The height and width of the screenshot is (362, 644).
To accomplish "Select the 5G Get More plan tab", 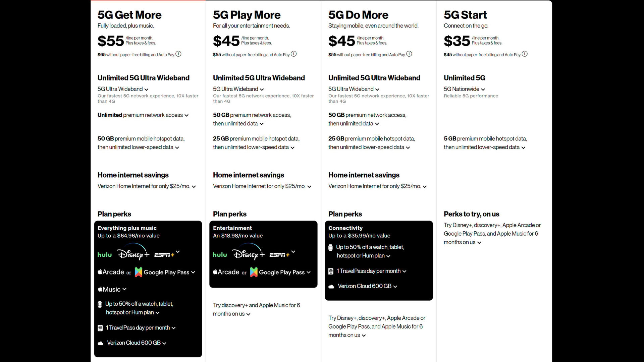I will coord(129,15).
